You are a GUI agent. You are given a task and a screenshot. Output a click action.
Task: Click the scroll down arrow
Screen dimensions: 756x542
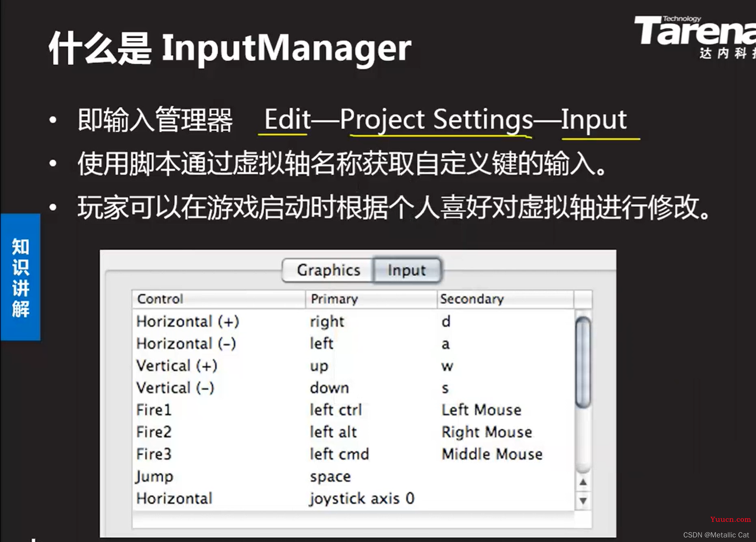point(583,501)
